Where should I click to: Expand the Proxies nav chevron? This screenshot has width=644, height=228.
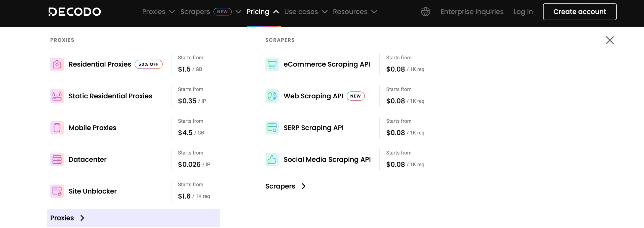172,12
